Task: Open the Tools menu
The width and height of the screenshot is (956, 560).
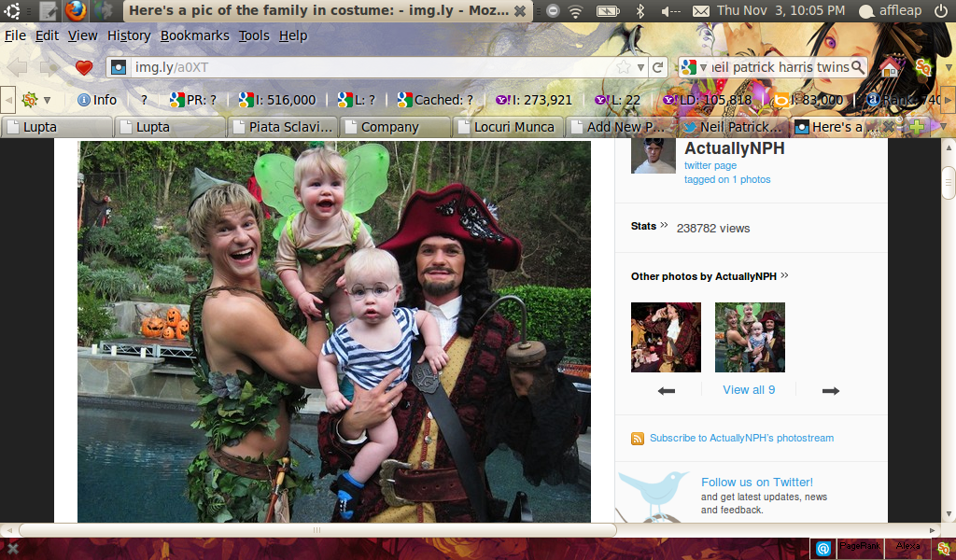Action: tap(254, 36)
